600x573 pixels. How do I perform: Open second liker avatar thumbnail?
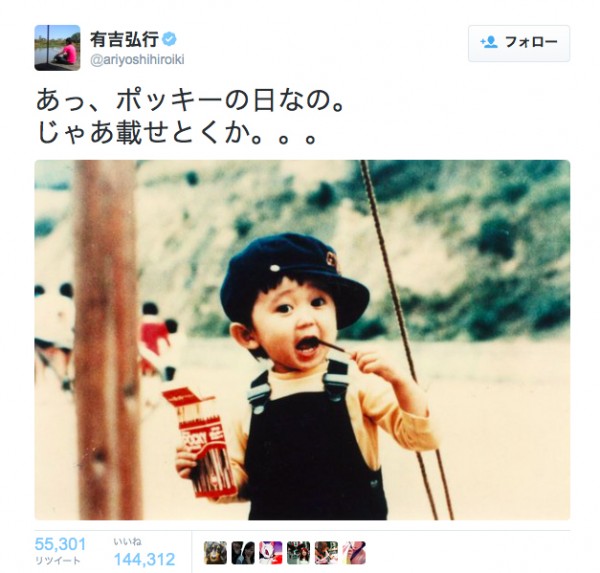[243, 553]
